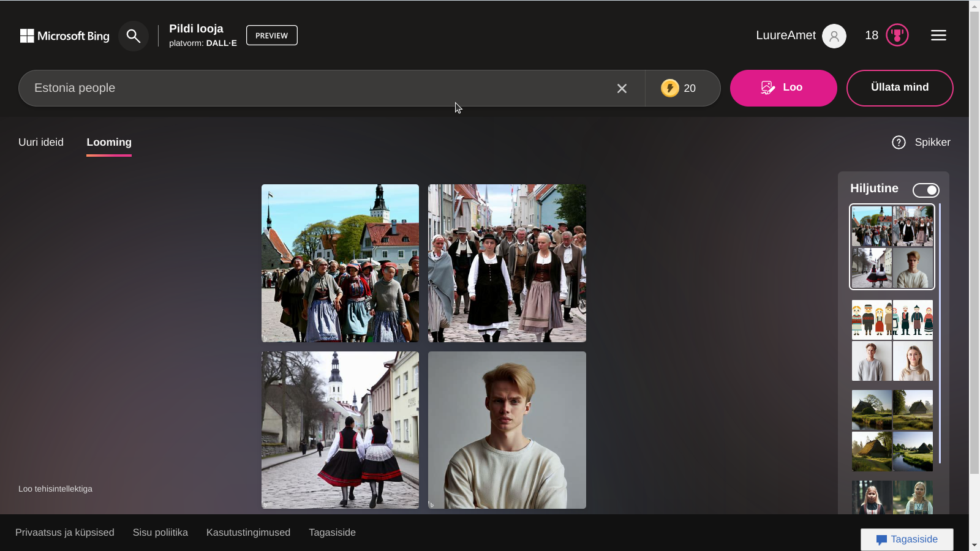Viewport: 980px width, 551px height.
Task: Click the Spikker help question icon
Action: [899, 143]
